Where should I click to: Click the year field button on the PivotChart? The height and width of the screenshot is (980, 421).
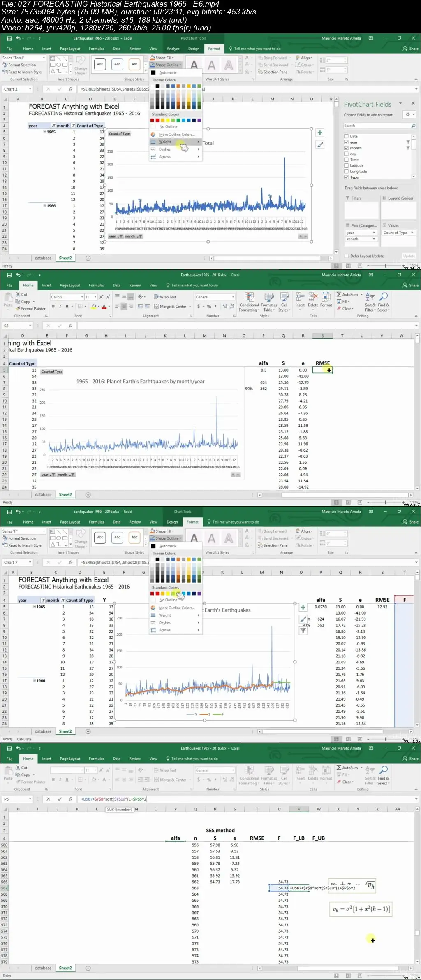[116, 237]
